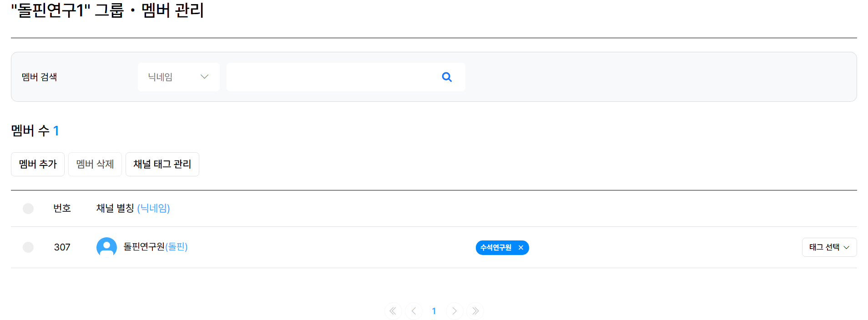Select page number 1 in pagination
Screen dimensions: 868x320
click(x=434, y=311)
